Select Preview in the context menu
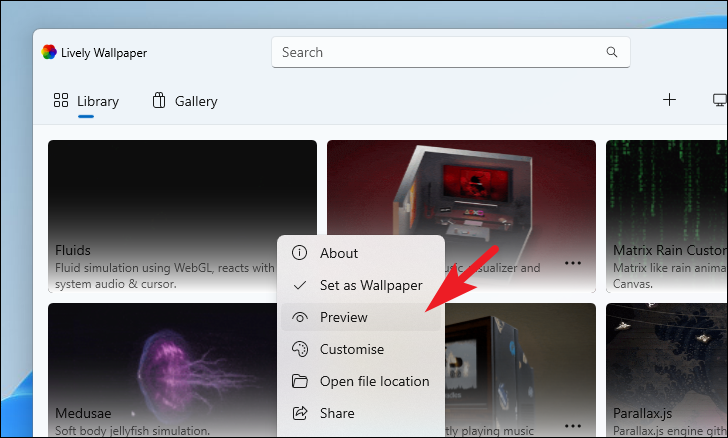The width and height of the screenshot is (728, 438). (x=361, y=317)
